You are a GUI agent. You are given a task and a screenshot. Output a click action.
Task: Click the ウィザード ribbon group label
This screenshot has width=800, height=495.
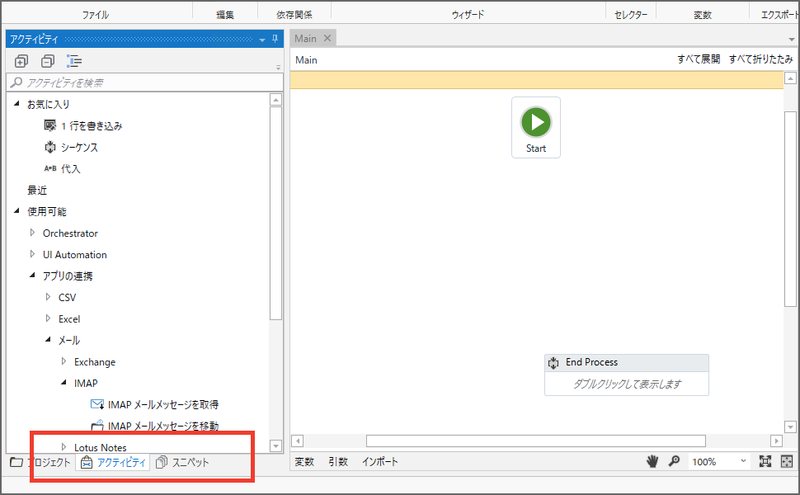pos(468,15)
